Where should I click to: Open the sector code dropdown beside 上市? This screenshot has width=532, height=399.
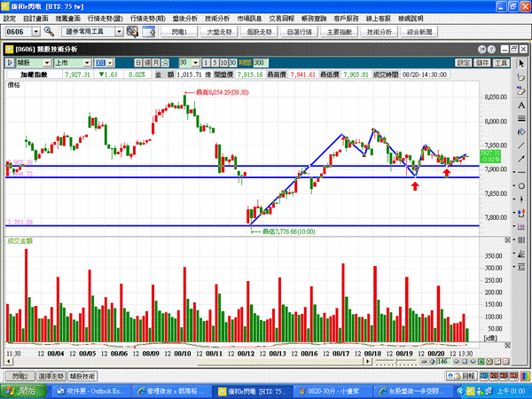[x=111, y=63]
